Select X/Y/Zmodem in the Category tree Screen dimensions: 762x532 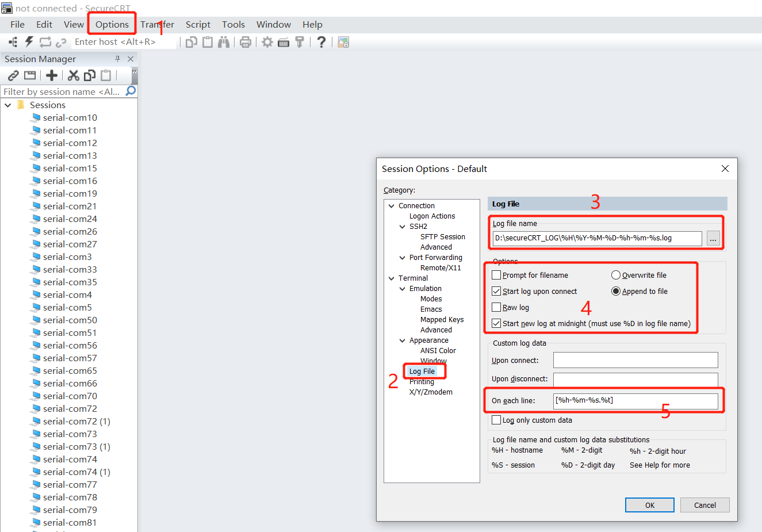tap(431, 392)
